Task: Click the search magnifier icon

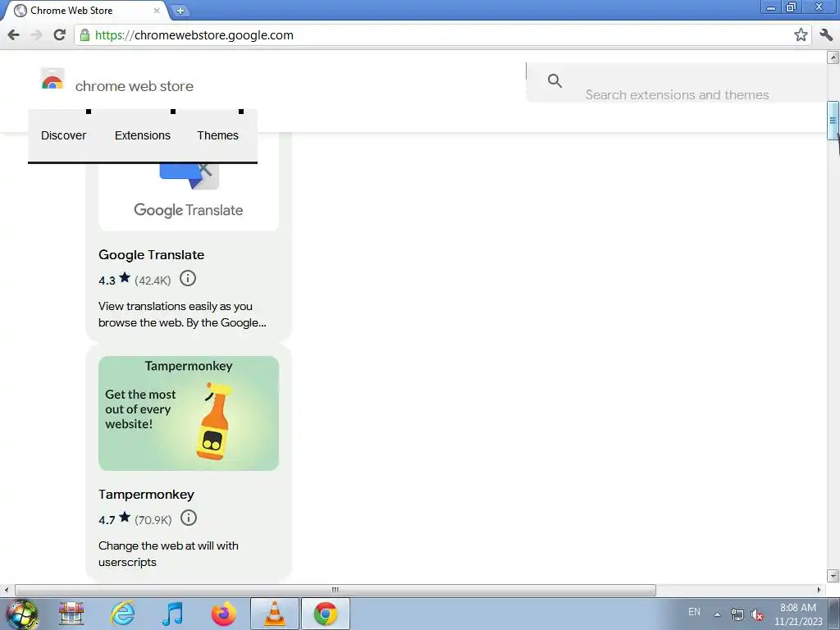Action: pyautogui.click(x=555, y=81)
